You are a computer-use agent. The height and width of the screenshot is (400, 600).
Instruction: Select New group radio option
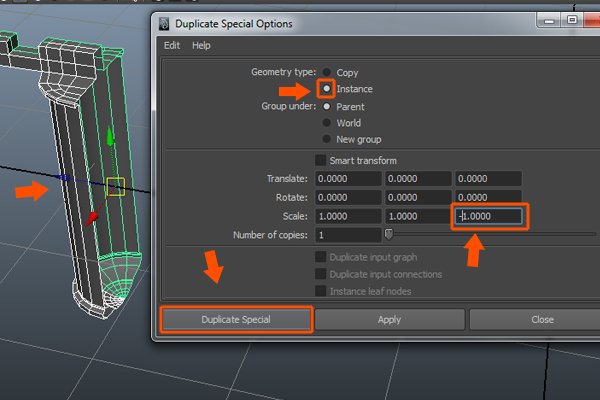(x=327, y=139)
